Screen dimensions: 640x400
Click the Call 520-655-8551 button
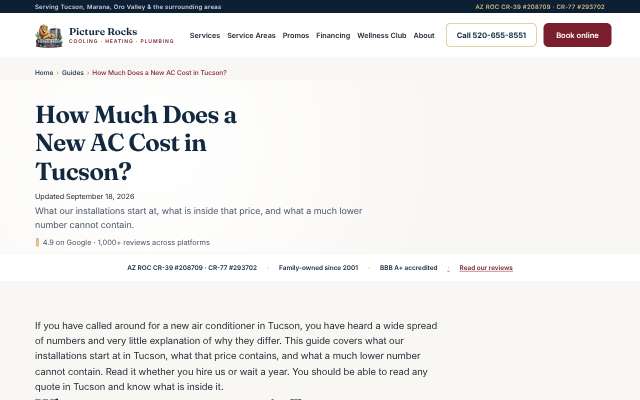491,35
